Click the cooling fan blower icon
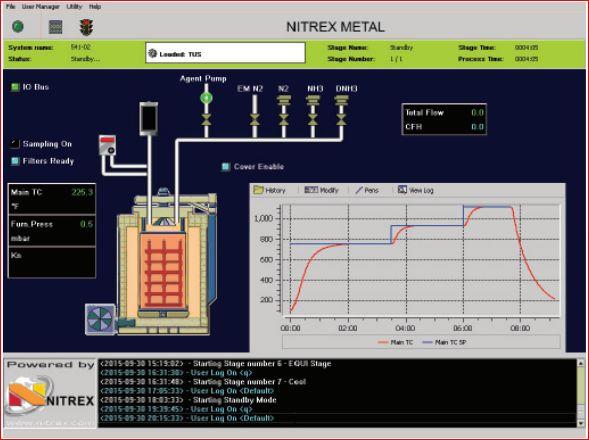 pyautogui.click(x=100, y=319)
